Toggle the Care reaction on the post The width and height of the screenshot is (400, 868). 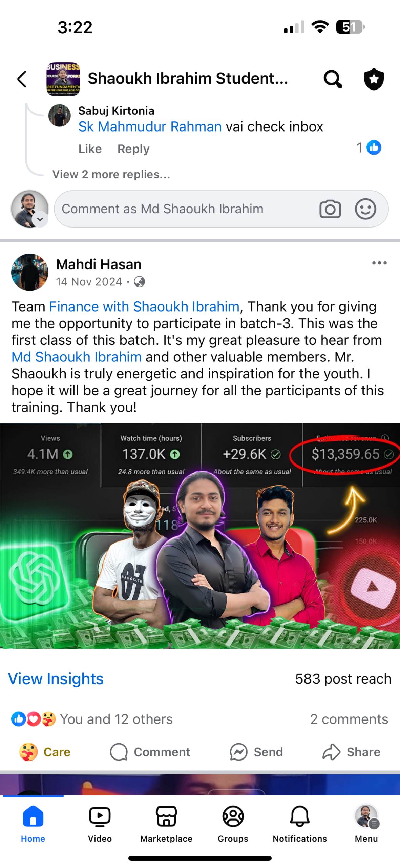click(45, 752)
